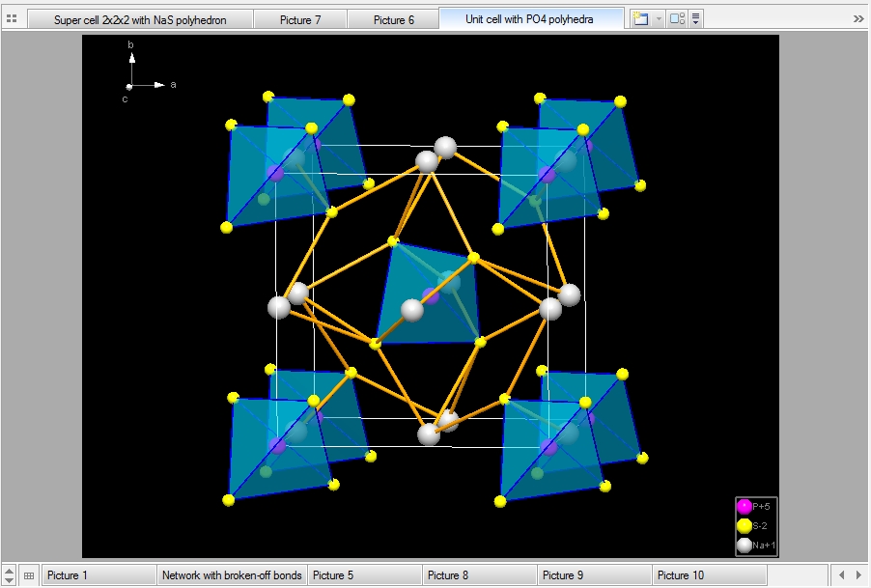The image size is (871, 588).
Task: Click the magenta P+5 legend sphere
Action: [x=744, y=507]
